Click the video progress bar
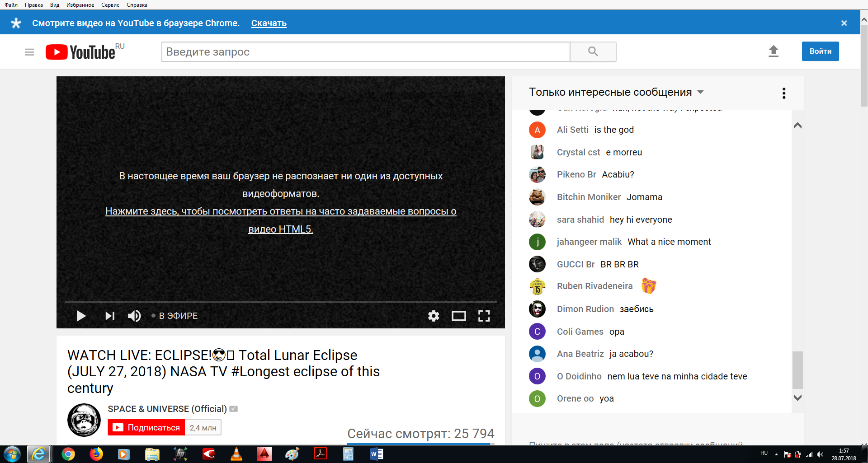The width and height of the screenshot is (868, 463). pos(280,302)
